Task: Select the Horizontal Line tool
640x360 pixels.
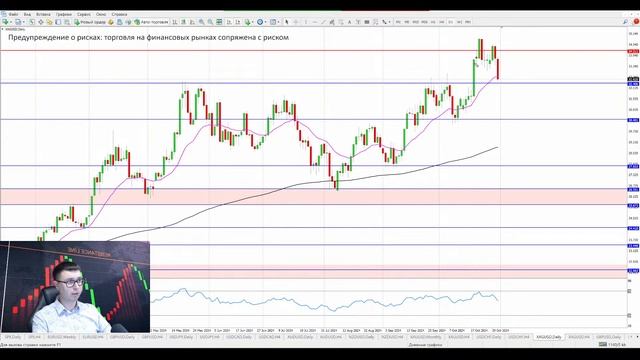Action: [x=314, y=22]
